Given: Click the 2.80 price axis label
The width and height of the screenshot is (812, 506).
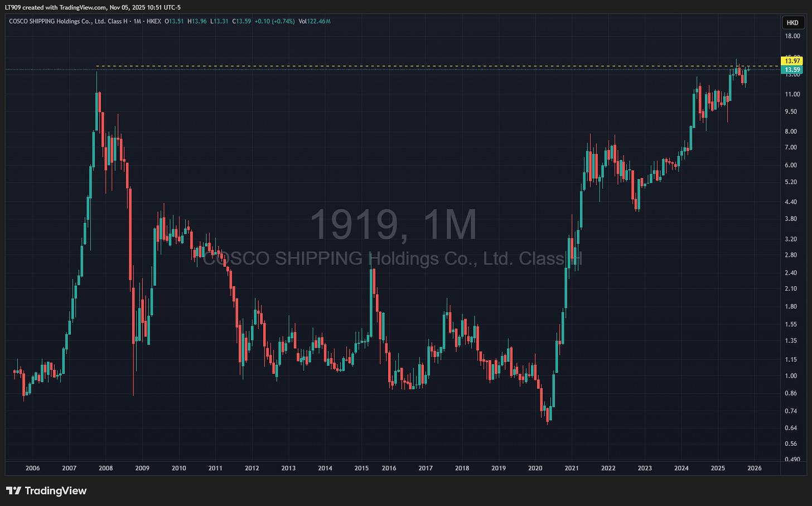Looking at the screenshot, I should 791,255.
